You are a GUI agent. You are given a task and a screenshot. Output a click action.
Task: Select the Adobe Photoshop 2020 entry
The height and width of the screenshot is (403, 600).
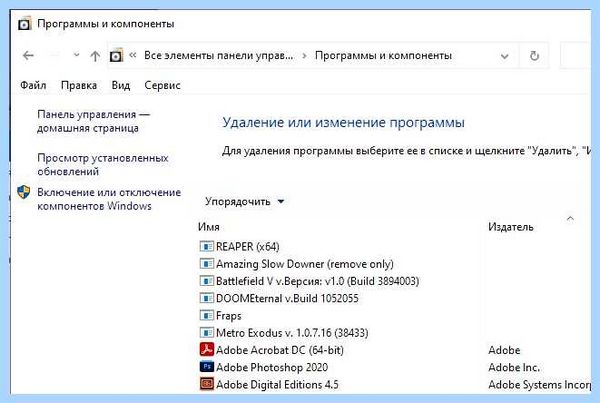[272, 367]
